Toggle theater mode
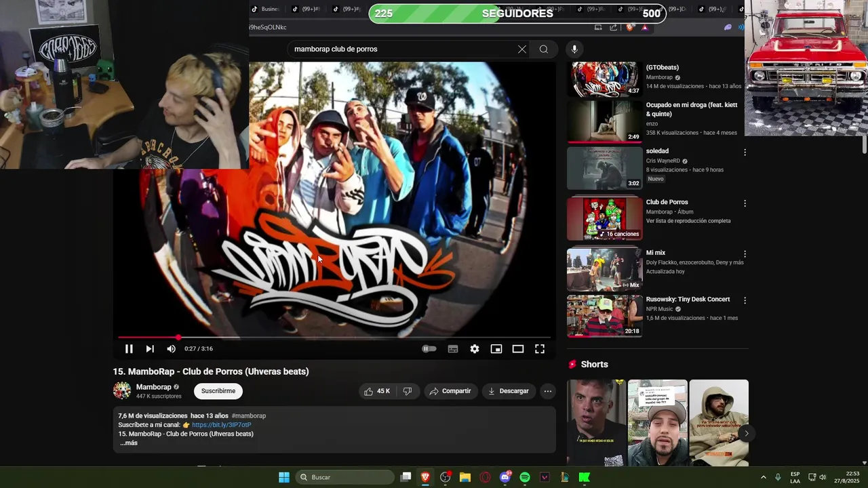 (x=518, y=349)
